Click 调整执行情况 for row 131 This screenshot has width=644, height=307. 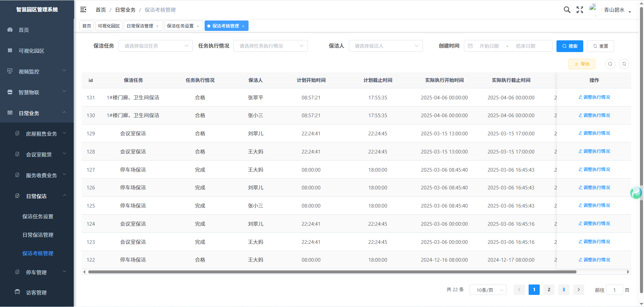(594, 97)
